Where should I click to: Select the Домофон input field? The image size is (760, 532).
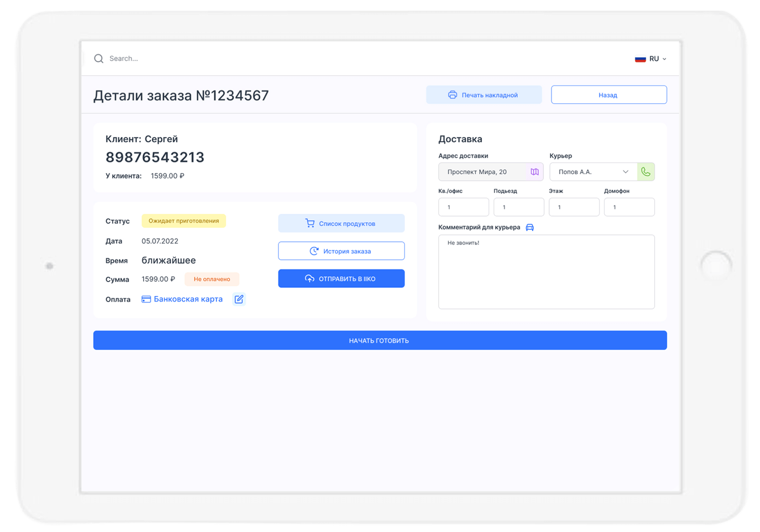click(x=629, y=207)
